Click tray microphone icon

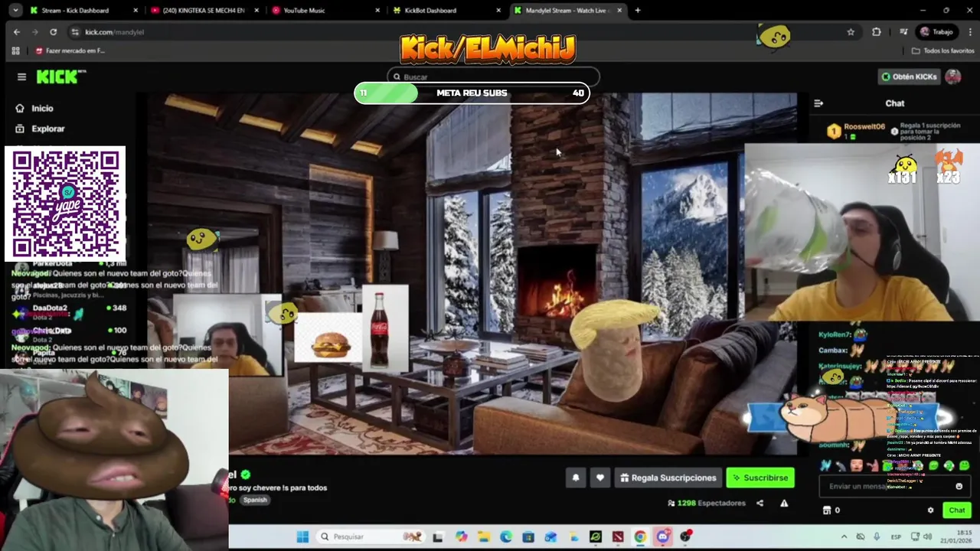pos(877,536)
